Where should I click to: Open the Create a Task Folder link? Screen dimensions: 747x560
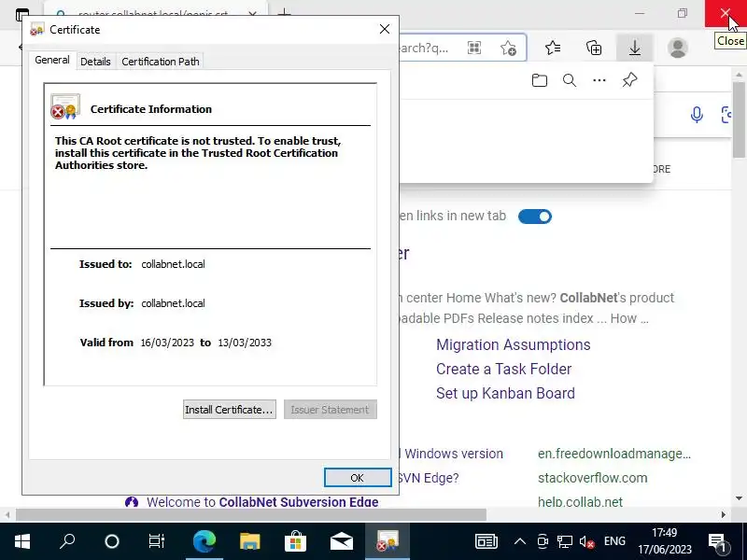coord(503,369)
